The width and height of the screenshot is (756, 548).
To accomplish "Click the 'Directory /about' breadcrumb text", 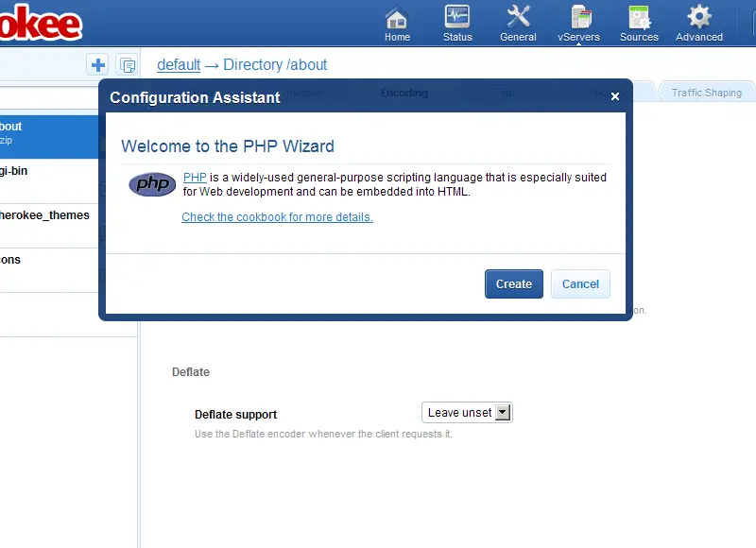I will click(x=275, y=64).
